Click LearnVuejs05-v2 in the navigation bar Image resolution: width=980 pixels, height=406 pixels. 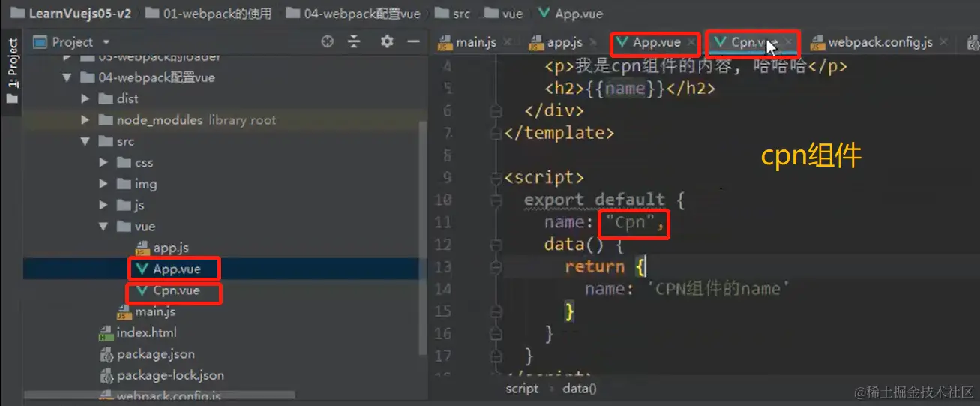click(x=80, y=13)
